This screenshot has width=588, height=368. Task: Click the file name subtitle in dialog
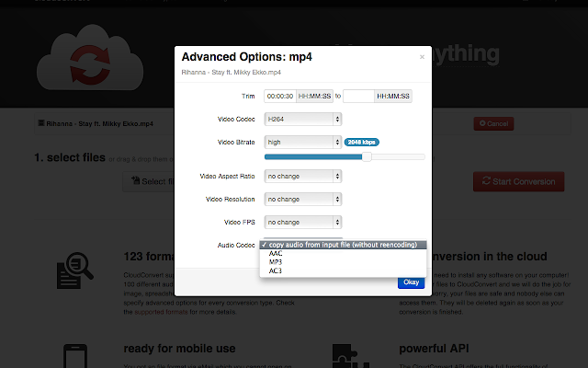pyautogui.click(x=231, y=73)
